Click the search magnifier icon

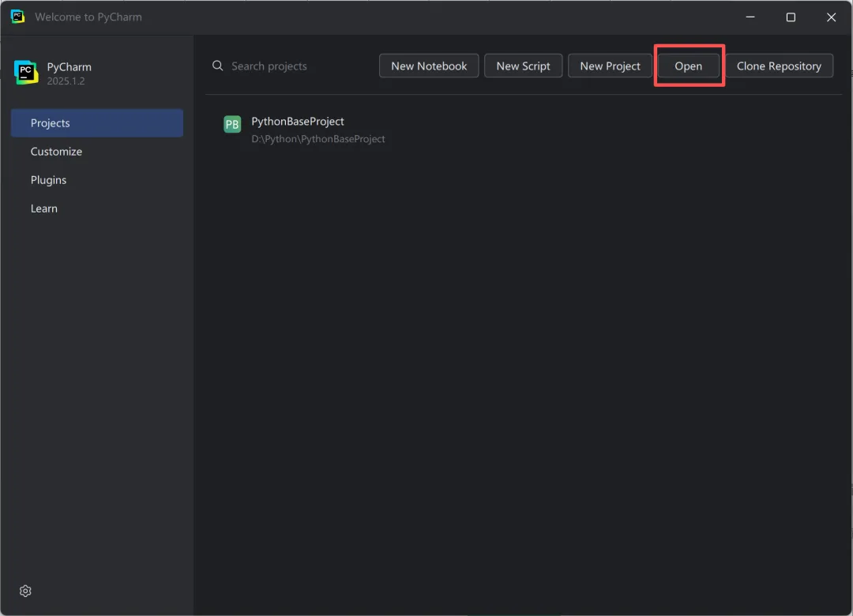pos(218,66)
